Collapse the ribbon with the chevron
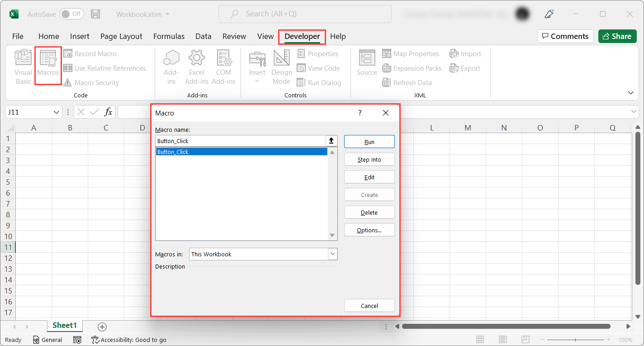This screenshot has height=346, width=644. 631,93
